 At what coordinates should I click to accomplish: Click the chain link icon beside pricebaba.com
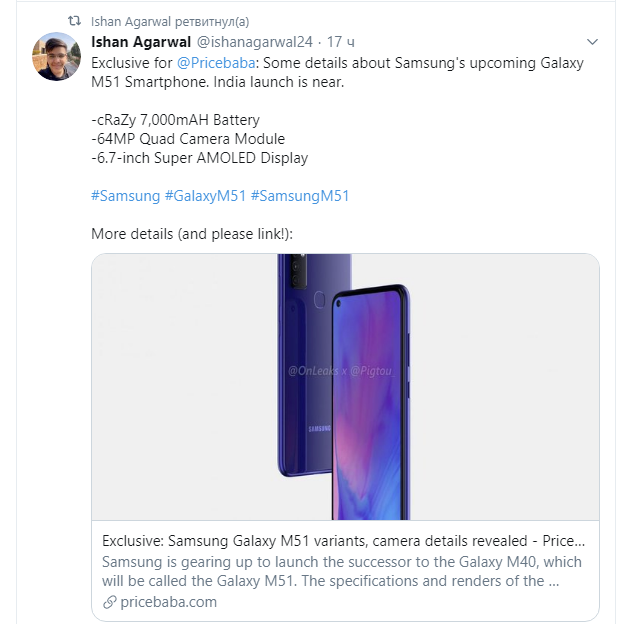[x=110, y=602]
